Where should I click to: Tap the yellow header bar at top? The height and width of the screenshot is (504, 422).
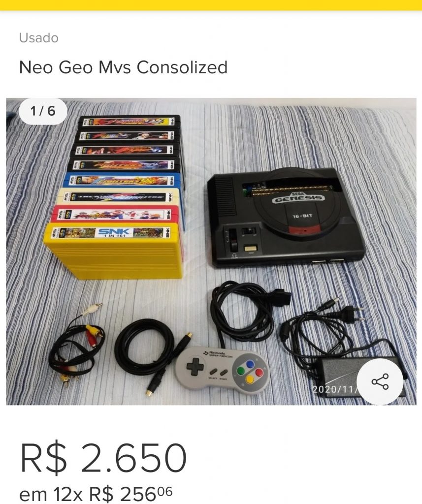click(211, 5)
